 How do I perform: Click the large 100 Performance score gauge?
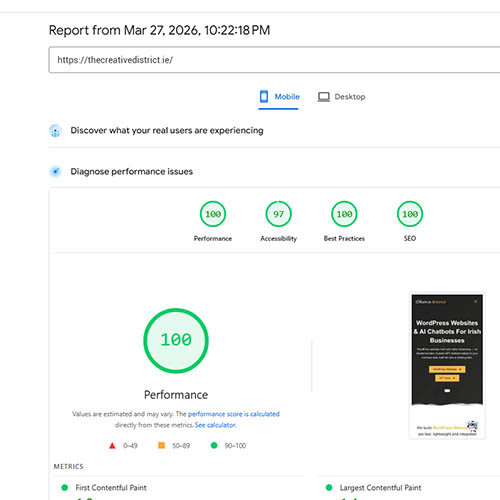coord(176,340)
